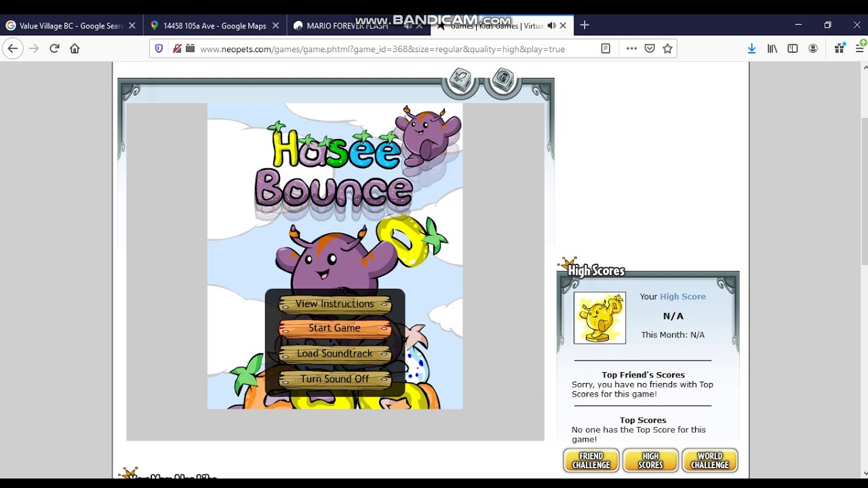
Task: Click the browser Back arrow button
Action: [13, 48]
